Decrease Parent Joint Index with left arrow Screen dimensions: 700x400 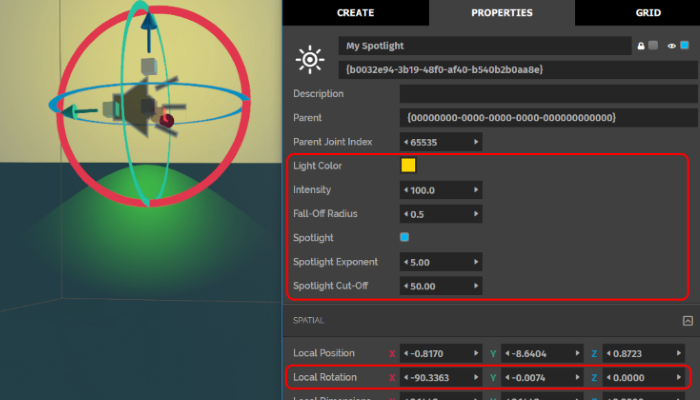(406, 142)
